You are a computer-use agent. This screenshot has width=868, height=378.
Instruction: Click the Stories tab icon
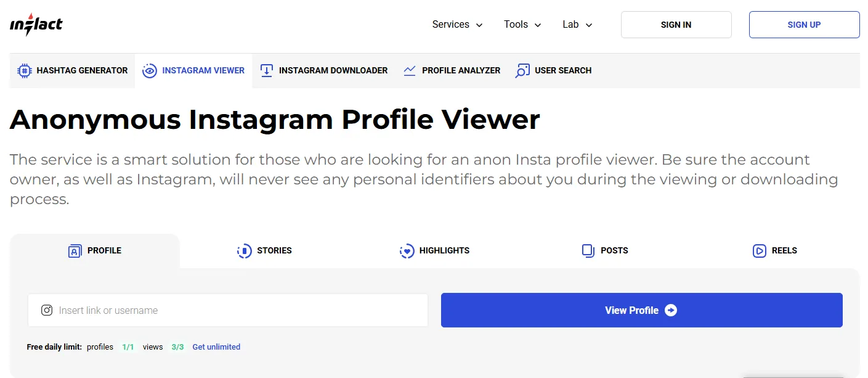click(245, 250)
